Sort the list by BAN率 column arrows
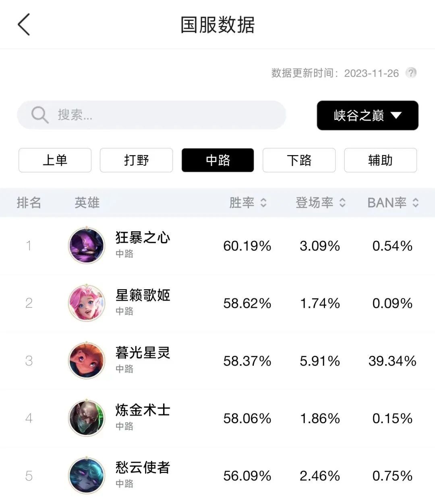Viewport: 435px width, 504px height. 416,202
